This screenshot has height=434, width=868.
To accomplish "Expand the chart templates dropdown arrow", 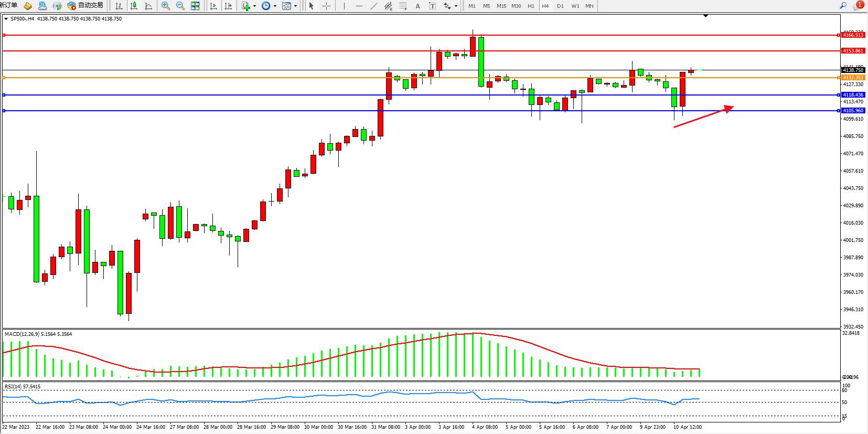I will (295, 6).
